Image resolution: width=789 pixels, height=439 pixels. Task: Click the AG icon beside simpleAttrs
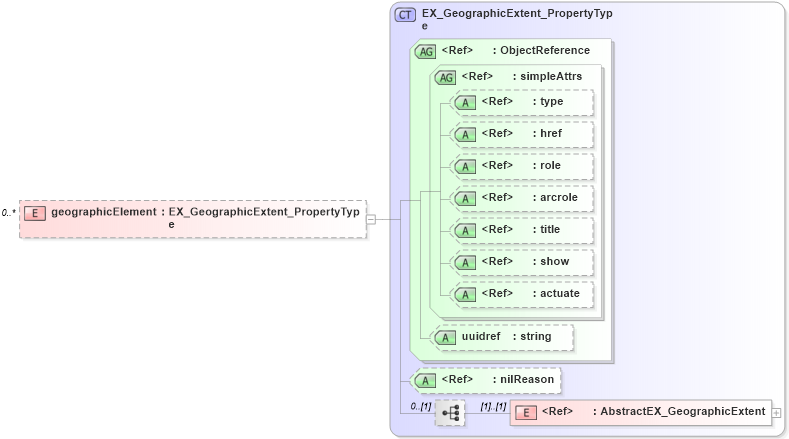pos(446,78)
